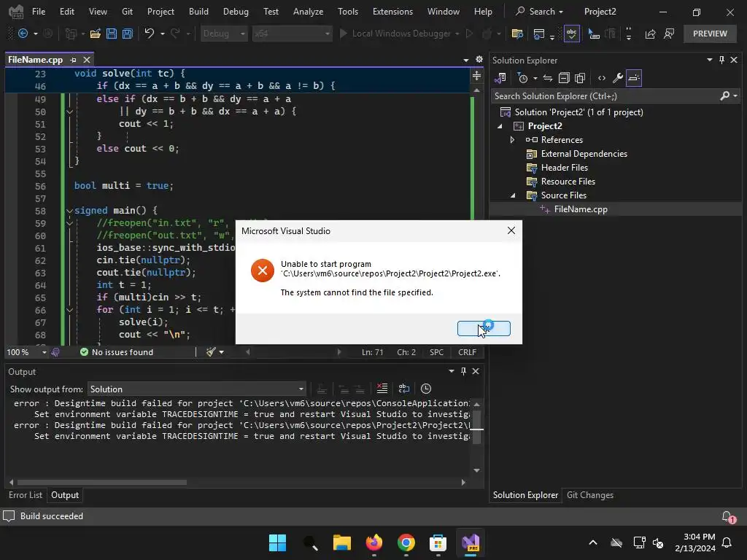Screen dimensions: 747x560
Task: Click the Search box in title bar
Action: point(540,12)
